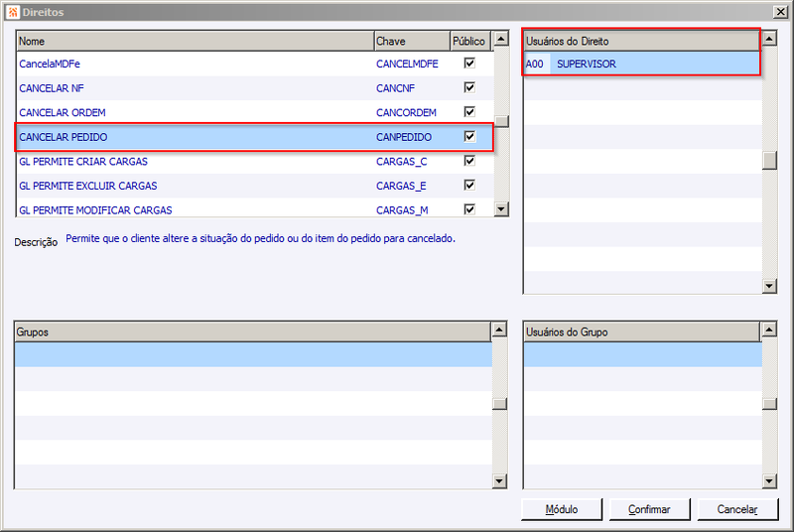794x532 pixels.
Task: Close the Direitos dialog window
Action: click(780, 12)
